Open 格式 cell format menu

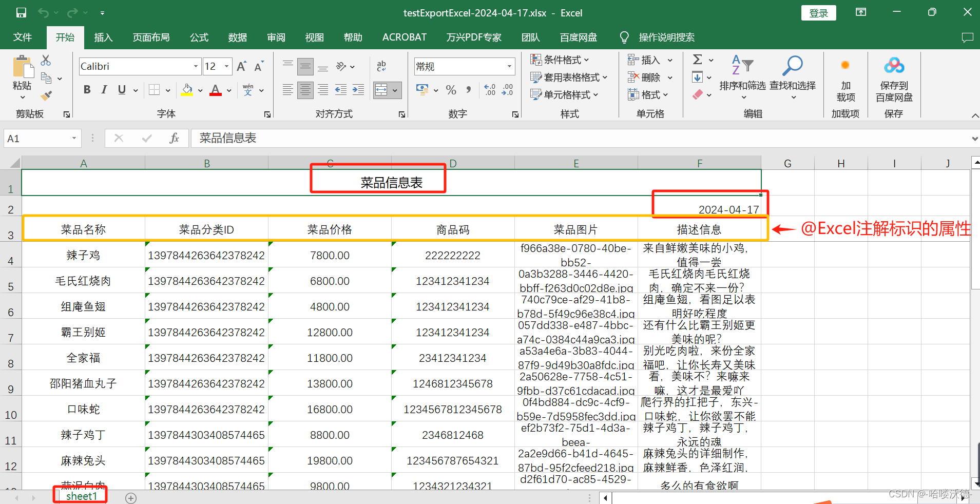(648, 95)
